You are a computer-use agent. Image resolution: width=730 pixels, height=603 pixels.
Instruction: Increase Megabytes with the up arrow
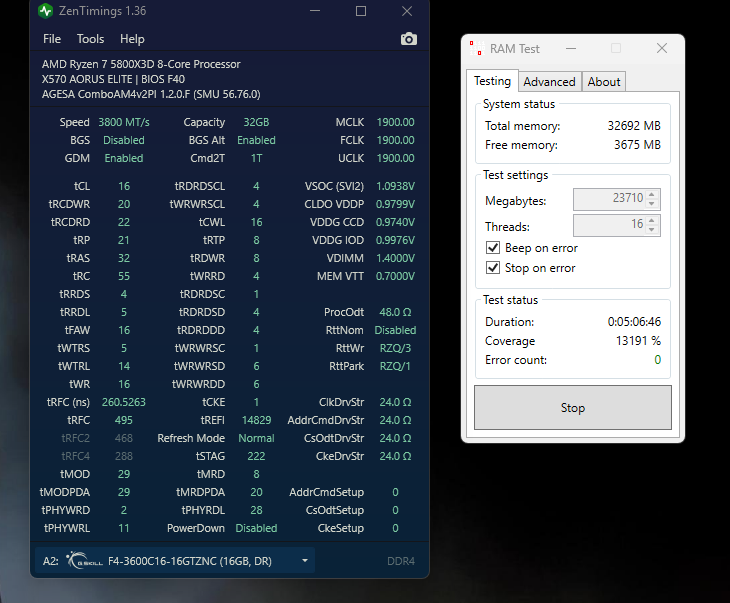point(652,195)
